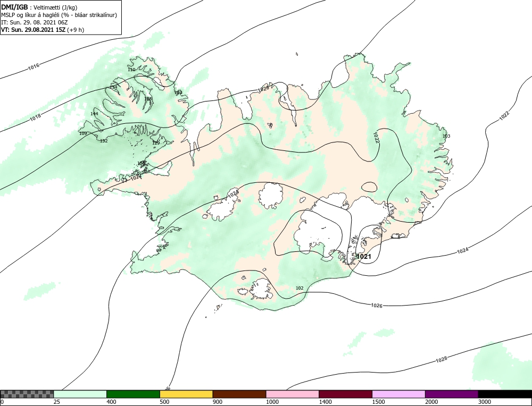
Task: Click the bold 1021 pressure minimum label
Action: click(x=364, y=257)
